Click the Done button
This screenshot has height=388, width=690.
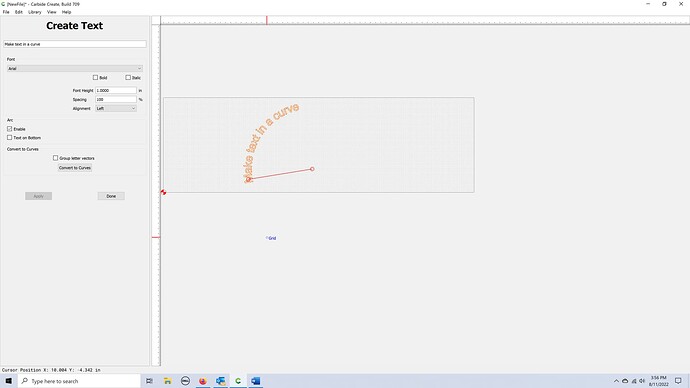tap(111, 196)
